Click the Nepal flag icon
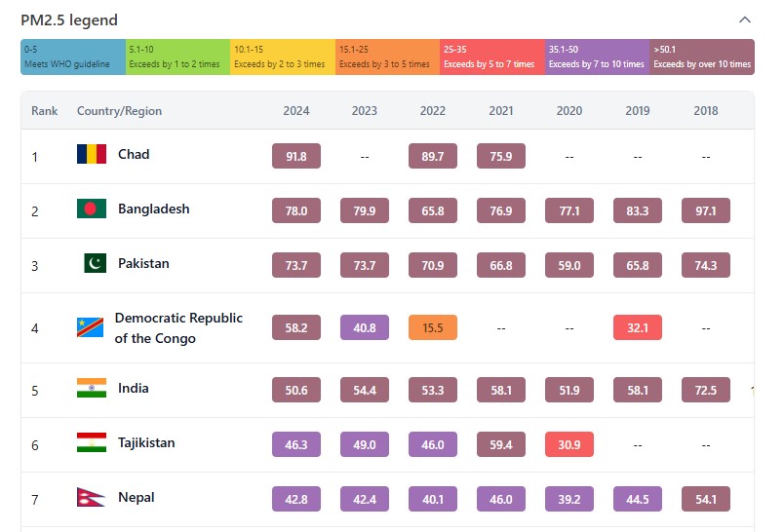The image size is (784, 532). pos(91,498)
